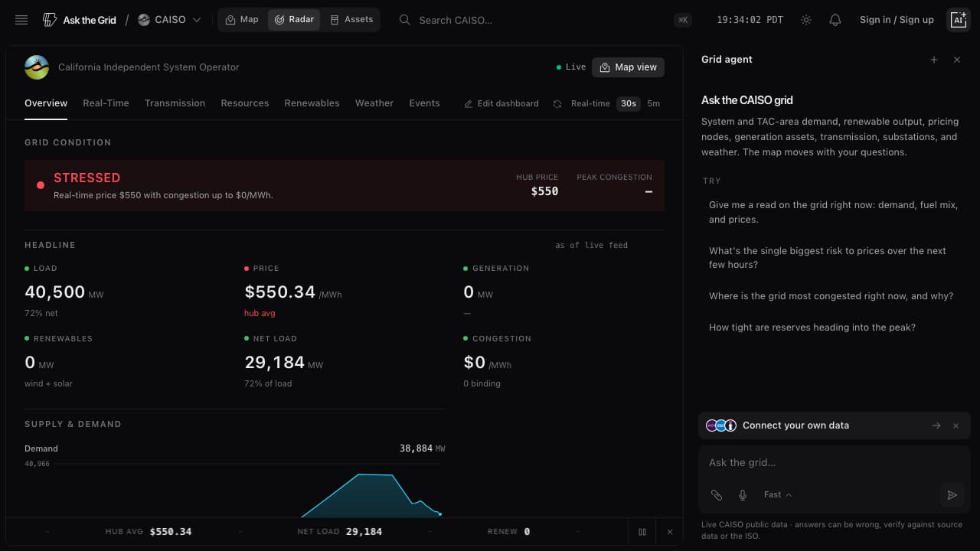Image resolution: width=980 pixels, height=551 pixels.
Task: Toggle the light/dark theme icon
Action: tap(806, 20)
